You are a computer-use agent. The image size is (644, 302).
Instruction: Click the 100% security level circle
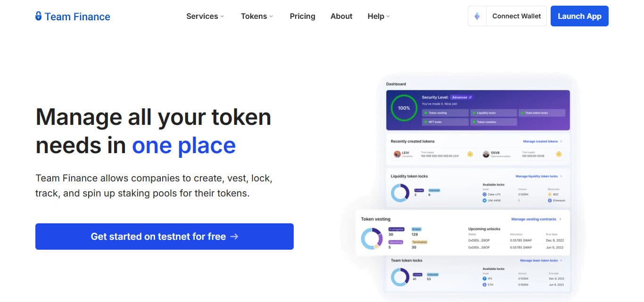pyautogui.click(x=404, y=108)
